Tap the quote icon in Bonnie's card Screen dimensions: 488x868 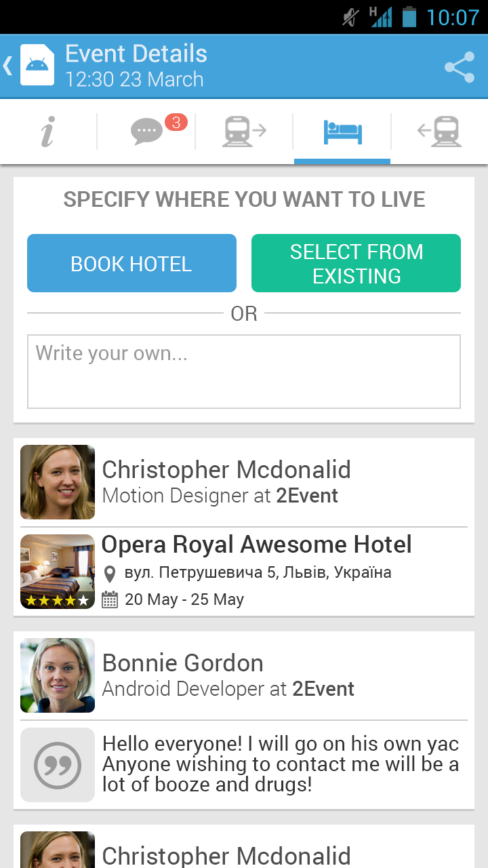pos(58,765)
